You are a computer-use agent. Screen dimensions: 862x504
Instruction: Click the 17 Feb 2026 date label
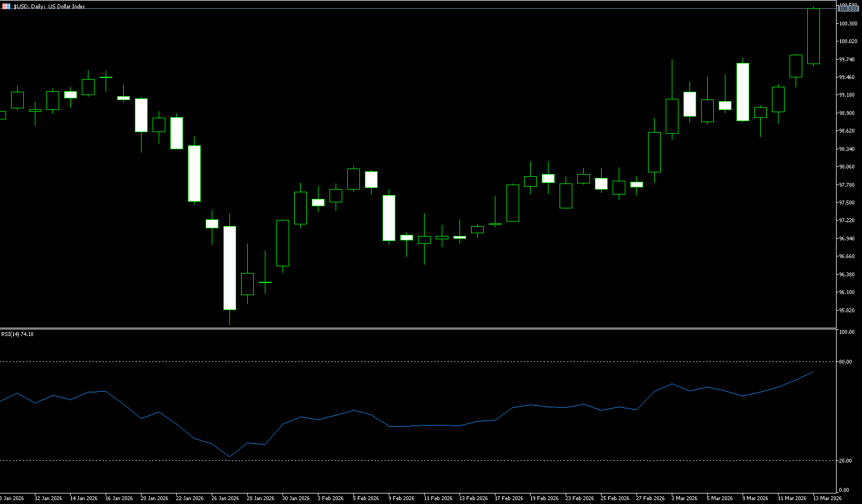pos(509,498)
